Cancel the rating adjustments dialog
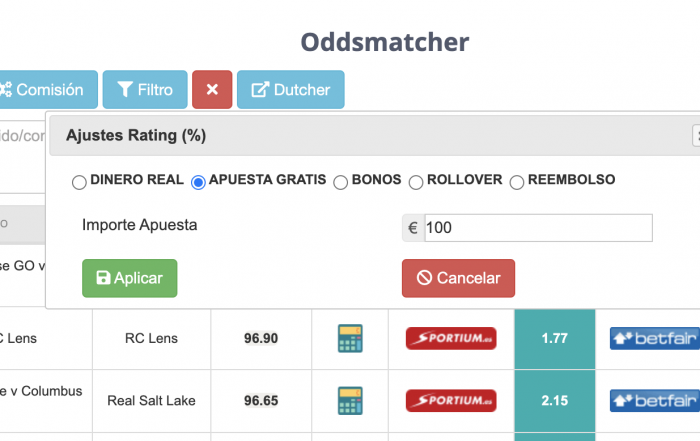Viewport: 700px width, 441px height. (x=458, y=278)
